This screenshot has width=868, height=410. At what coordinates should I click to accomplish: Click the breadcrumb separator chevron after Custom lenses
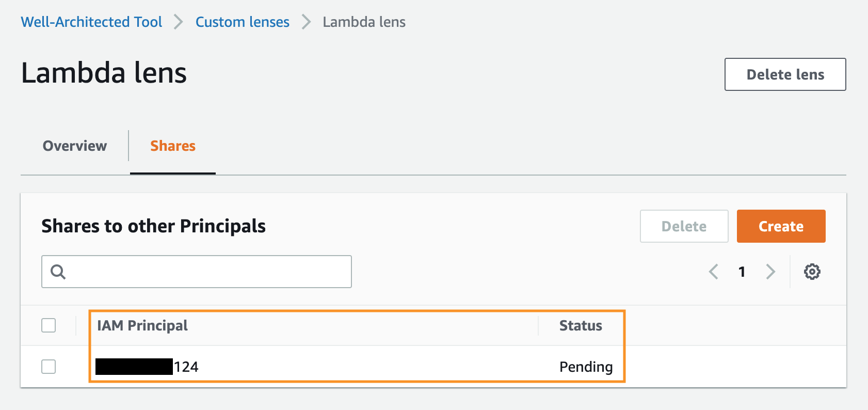[x=306, y=22]
